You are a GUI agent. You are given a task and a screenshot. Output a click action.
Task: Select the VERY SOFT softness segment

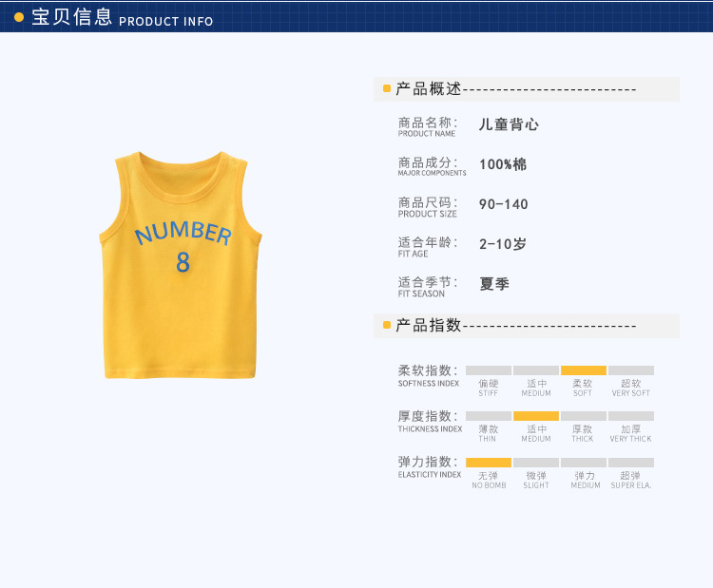tap(631, 370)
